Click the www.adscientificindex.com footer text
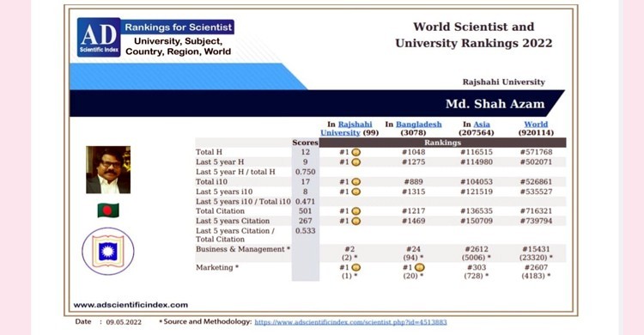The width and height of the screenshot is (644, 335). tap(131, 305)
